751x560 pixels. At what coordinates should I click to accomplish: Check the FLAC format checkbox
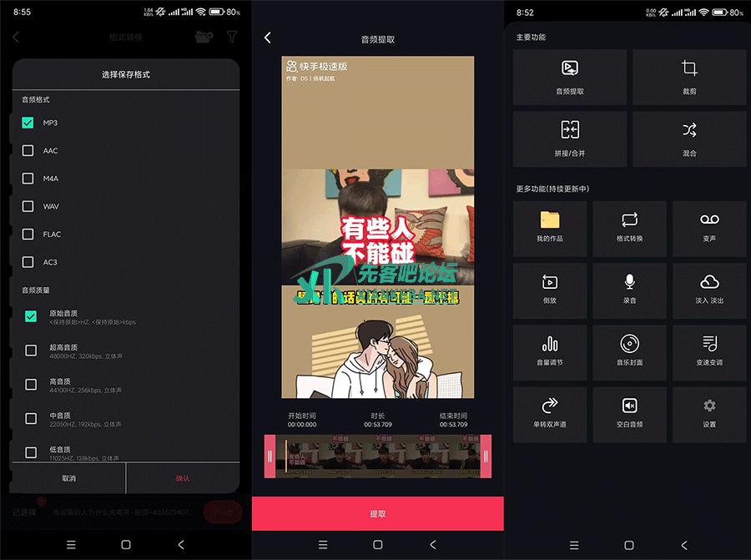click(28, 235)
